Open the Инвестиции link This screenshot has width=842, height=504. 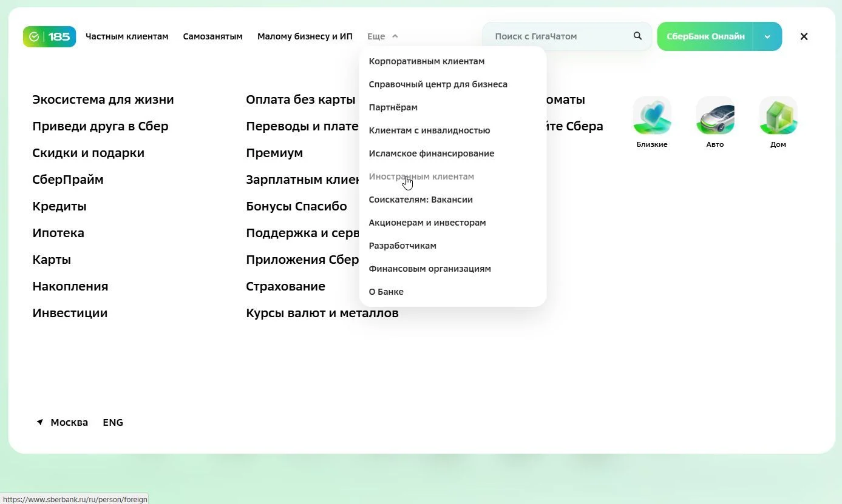[x=70, y=313]
